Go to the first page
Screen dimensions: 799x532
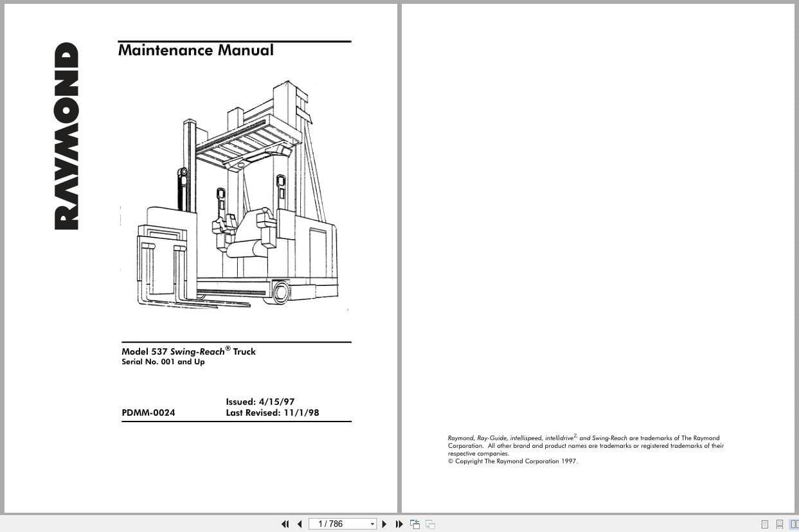pyautogui.click(x=285, y=524)
